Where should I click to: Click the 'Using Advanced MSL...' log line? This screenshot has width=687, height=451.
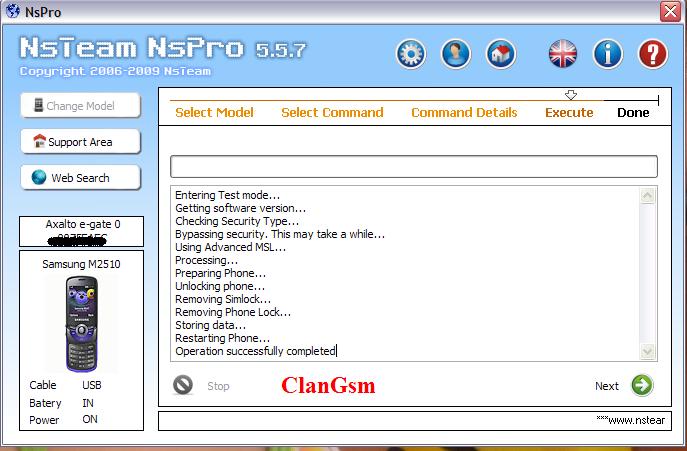230,247
